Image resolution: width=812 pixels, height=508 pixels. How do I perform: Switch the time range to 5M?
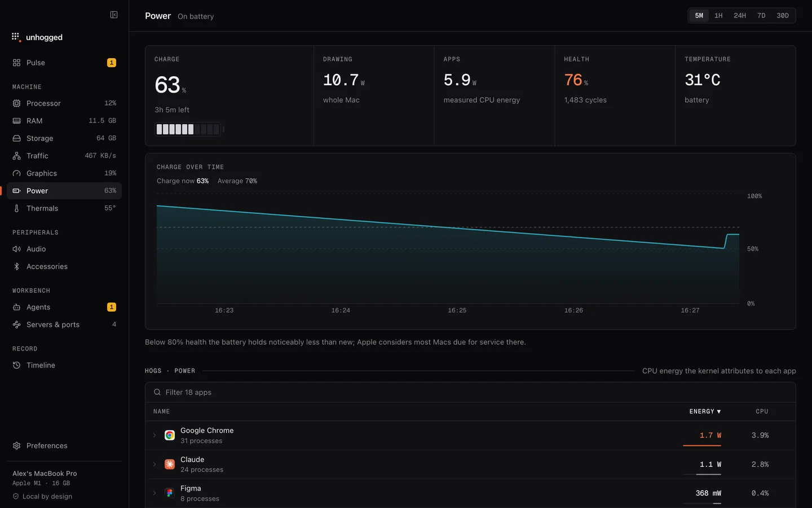click(x=699, y=15)
